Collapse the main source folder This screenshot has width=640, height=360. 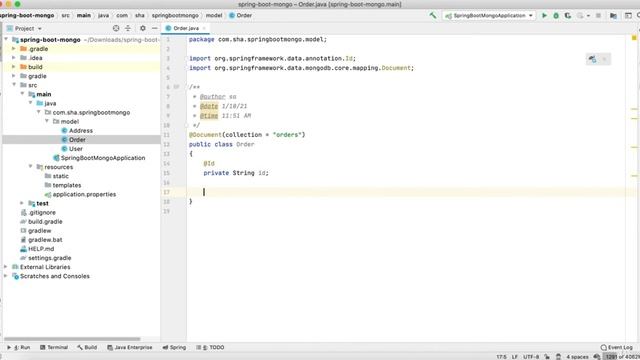click(22, 94)
